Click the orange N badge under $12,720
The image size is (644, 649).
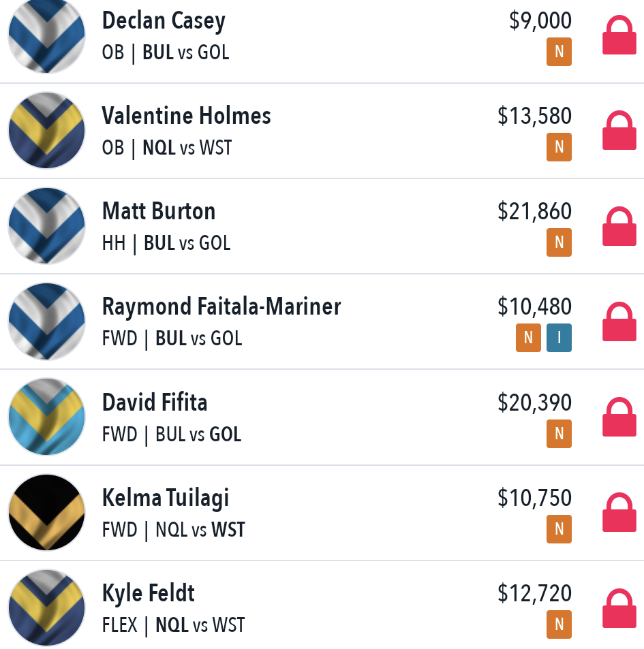coord(559,624)
